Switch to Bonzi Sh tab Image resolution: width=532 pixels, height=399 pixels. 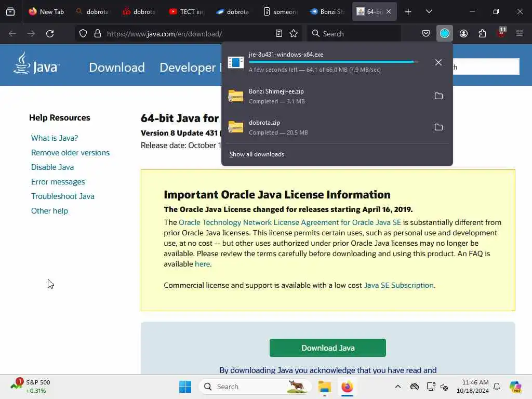(x=327, y=11)
